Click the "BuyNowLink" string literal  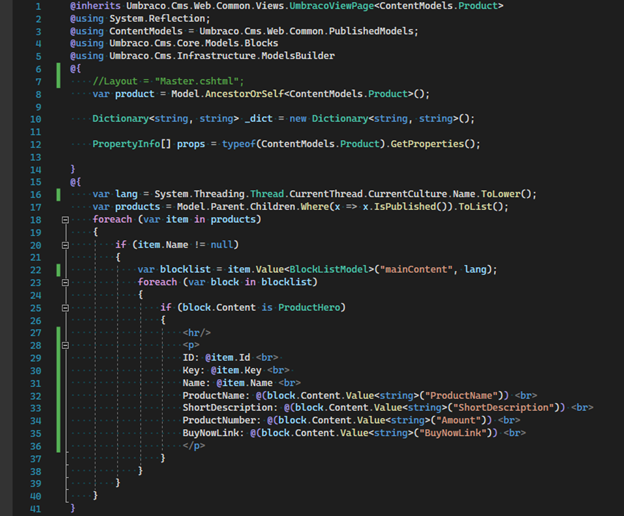point(453,433)
